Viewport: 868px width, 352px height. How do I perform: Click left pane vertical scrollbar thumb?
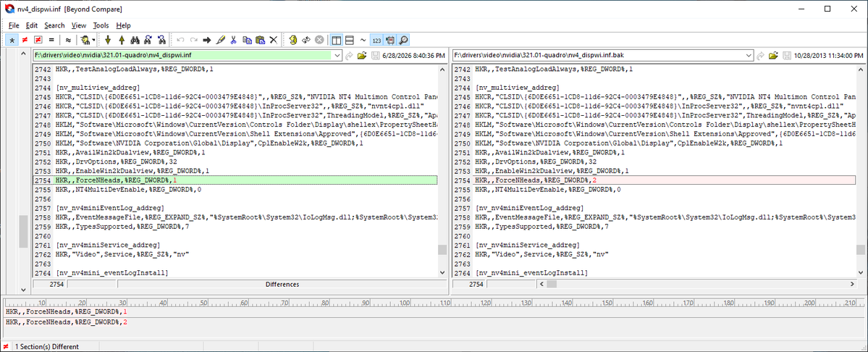tap(442, 250)
